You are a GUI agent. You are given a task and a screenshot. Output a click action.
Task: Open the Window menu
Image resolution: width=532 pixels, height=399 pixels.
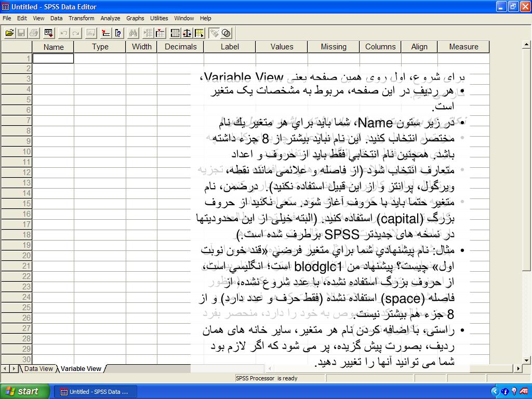184,18
